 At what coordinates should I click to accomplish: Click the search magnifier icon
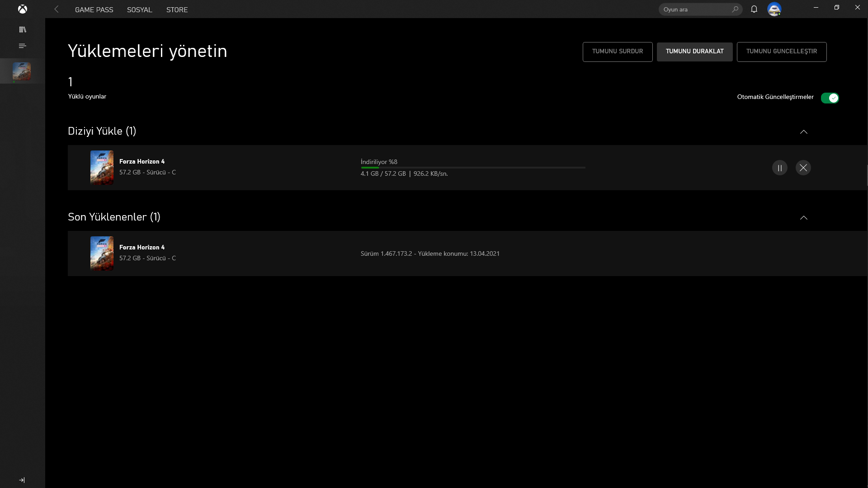735,9
